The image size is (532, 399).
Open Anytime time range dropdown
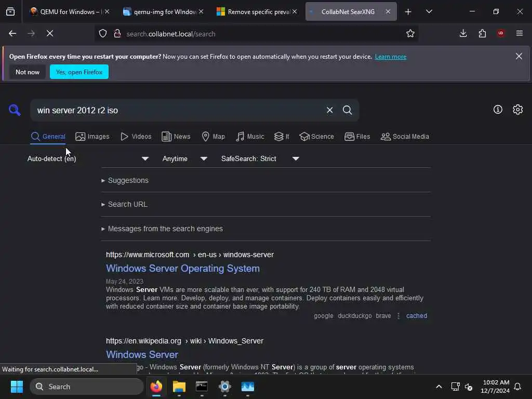pyautogui.click(x=184, y=158)
